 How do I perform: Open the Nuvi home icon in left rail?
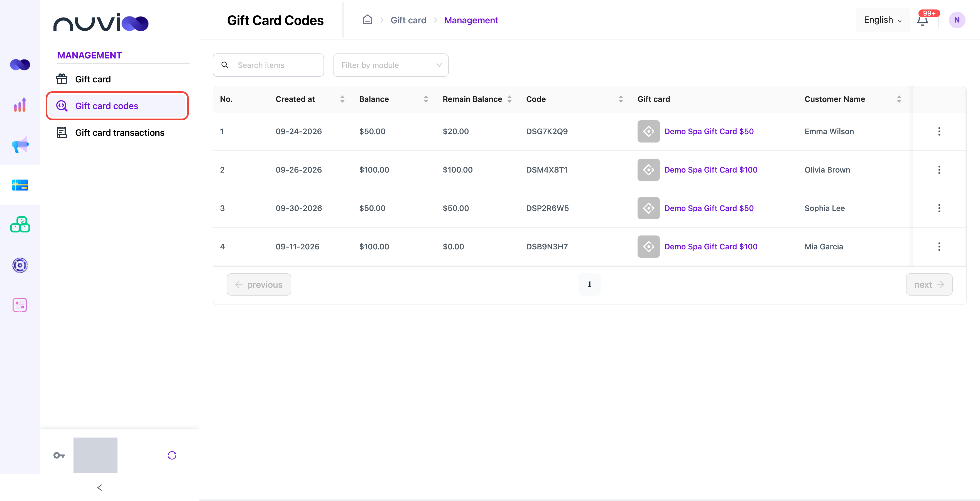[20, 65]
